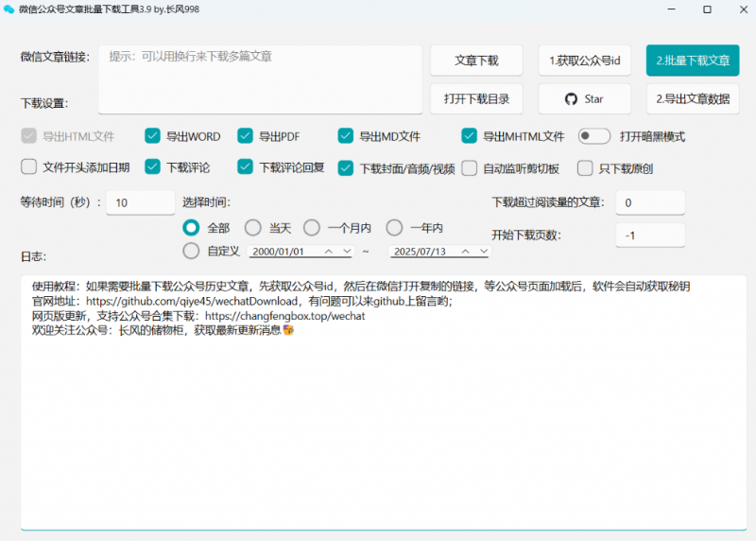Start 2.批量下载文章
The height and width of the screenshot is (541, 756).
coord(693,61)
